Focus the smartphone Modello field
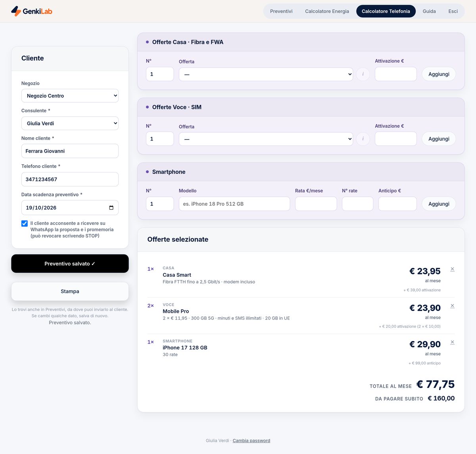The image size is (476, 454). [x=234, y=204]
